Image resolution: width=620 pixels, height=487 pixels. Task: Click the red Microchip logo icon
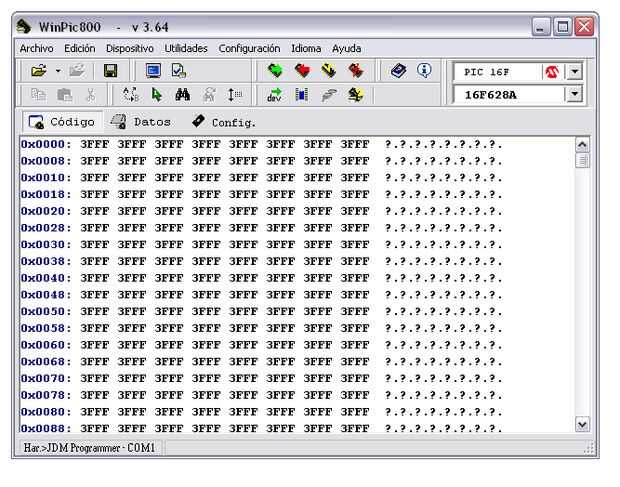click(x=552, y=72)
